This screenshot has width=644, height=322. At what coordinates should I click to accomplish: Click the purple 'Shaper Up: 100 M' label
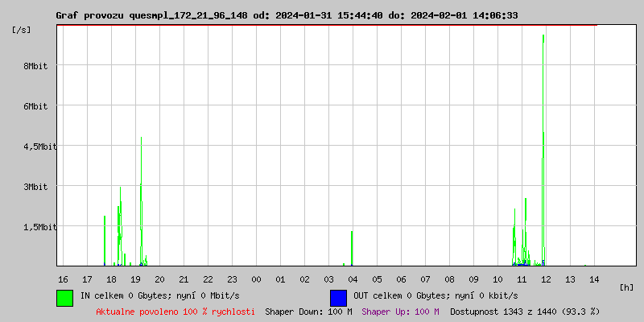coord(400,311)
